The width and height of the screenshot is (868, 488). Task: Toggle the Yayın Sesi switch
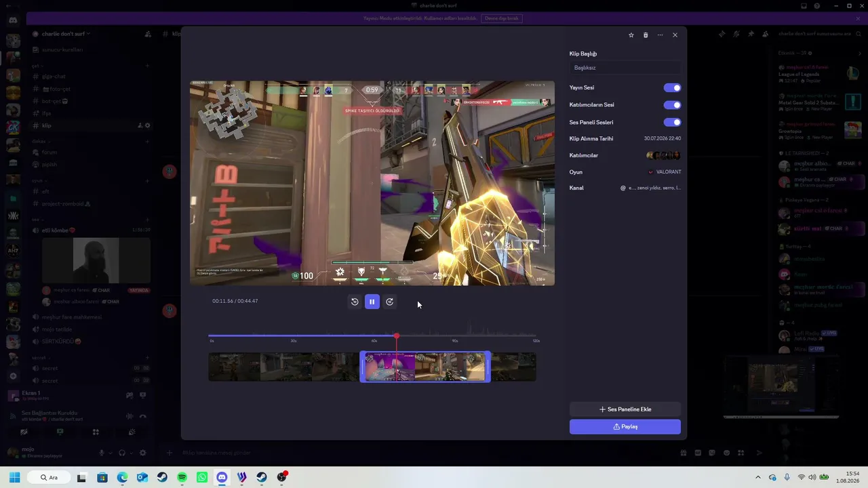click(672, 87)
